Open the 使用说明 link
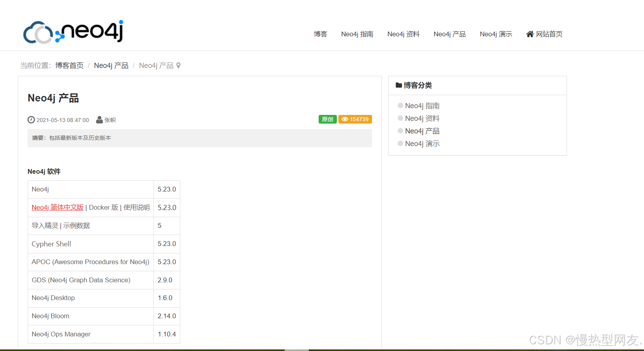Screen dimensions: 644x351 [x=136, y=208]
